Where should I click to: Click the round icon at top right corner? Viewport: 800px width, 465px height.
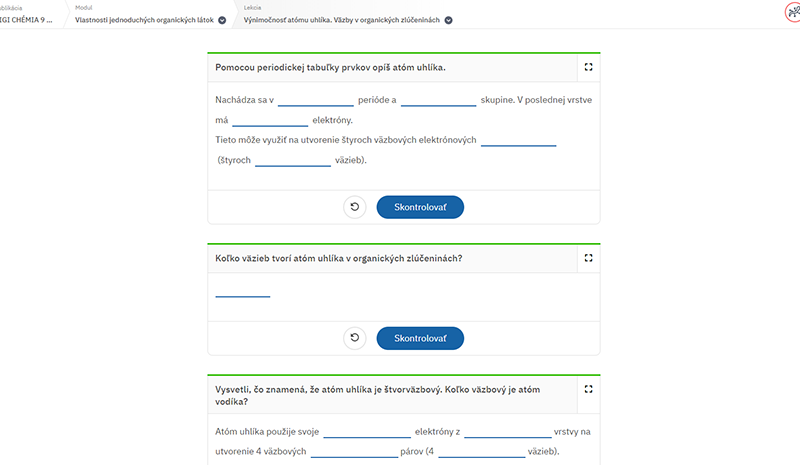click(x=793, y=12)
